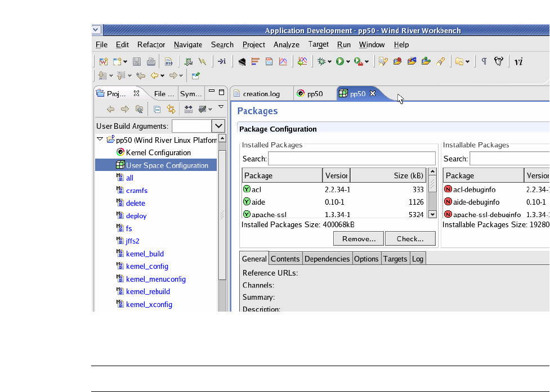Click the green Run play icon
The height and width of the screenshot is (392, 550).
pyautogui.click(x=339, y=62)
